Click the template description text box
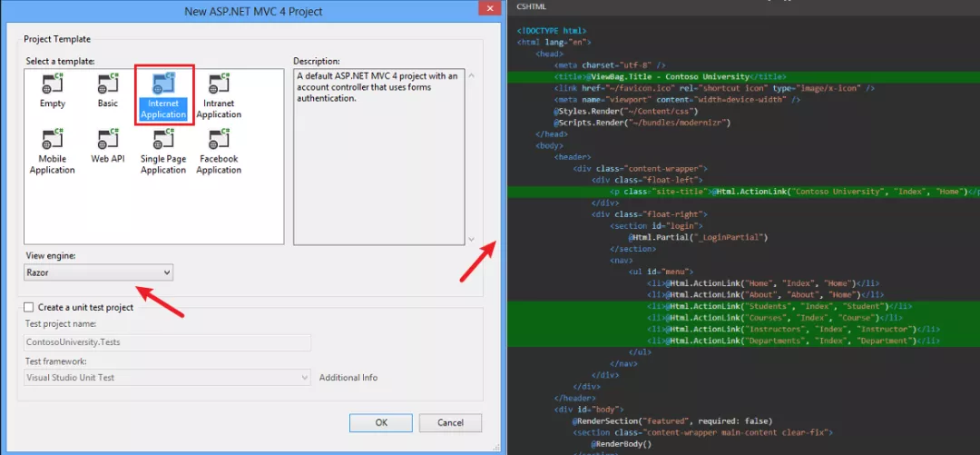980x455 pixels. click(x=378, y=156)
